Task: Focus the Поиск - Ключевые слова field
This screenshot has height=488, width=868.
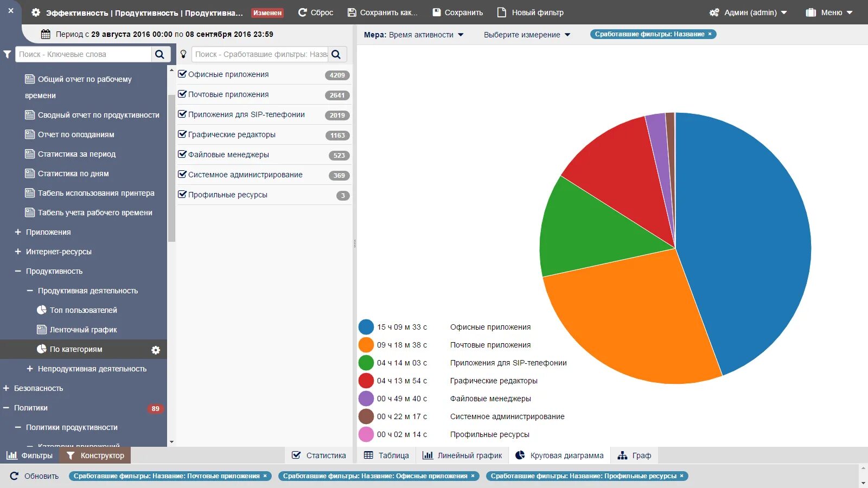Action: pos(84,54)
